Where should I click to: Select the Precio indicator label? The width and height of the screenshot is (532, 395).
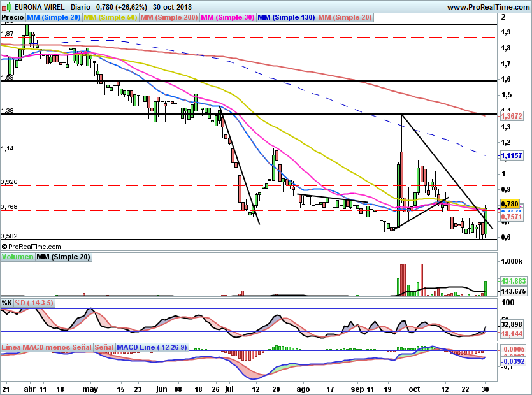coord(13,17)
